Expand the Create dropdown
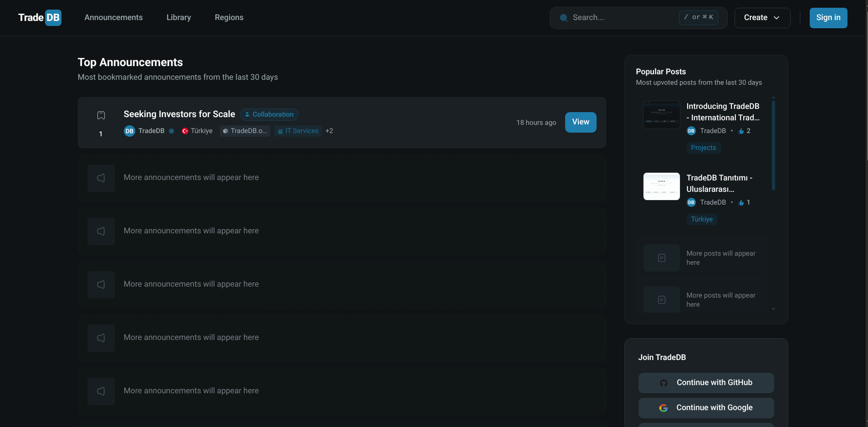 click(x=762, y=18)
